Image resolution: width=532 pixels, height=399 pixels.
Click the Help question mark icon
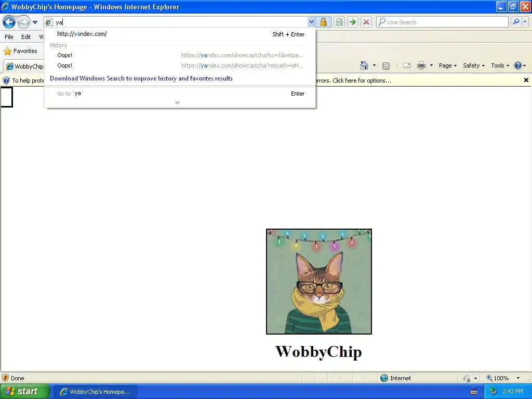click(x=518, y=65)
